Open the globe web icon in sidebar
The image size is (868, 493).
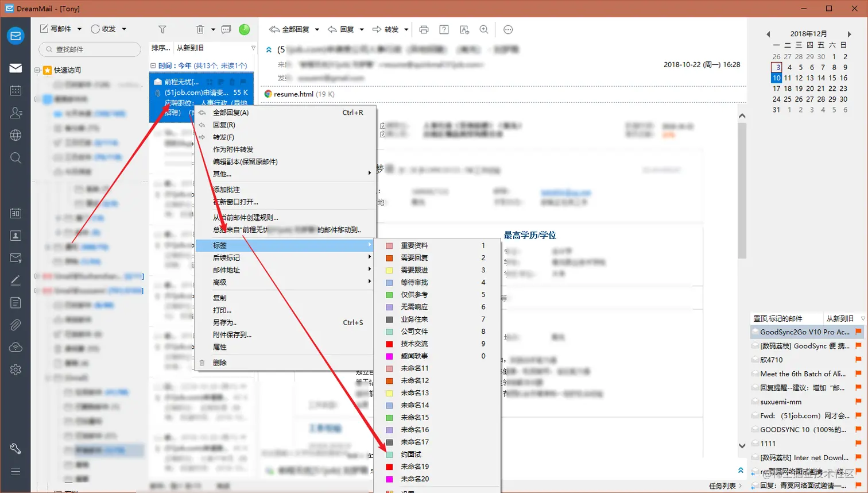point(15,135)
